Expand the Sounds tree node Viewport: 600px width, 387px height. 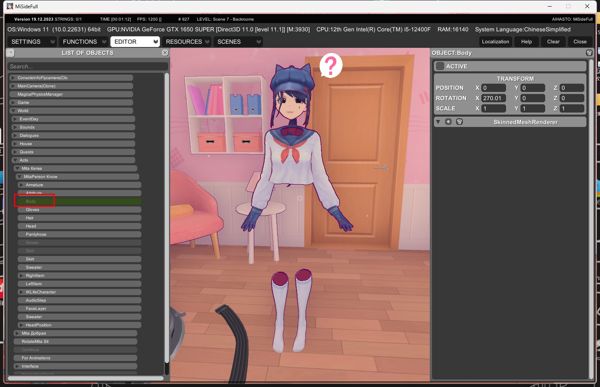pos(15,127)
